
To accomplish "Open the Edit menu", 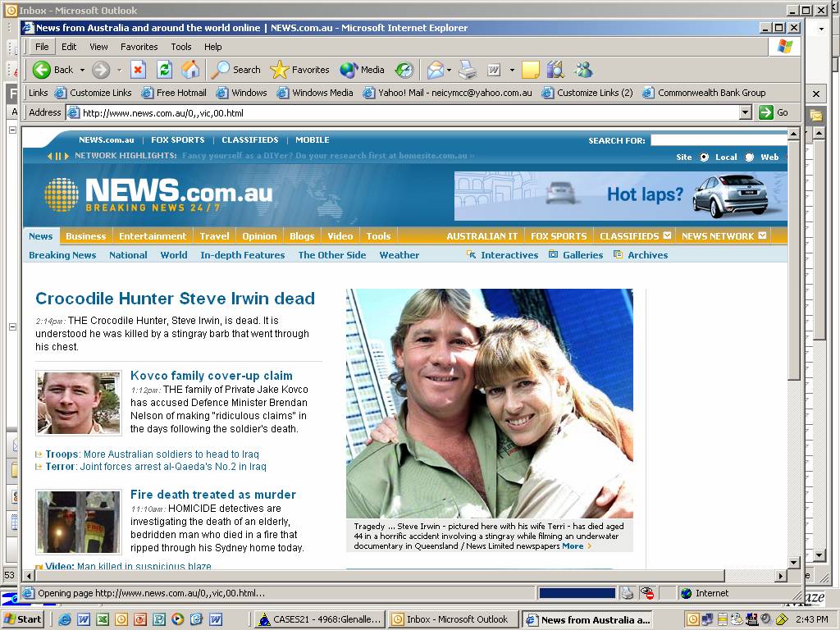I will click(69, 47).
